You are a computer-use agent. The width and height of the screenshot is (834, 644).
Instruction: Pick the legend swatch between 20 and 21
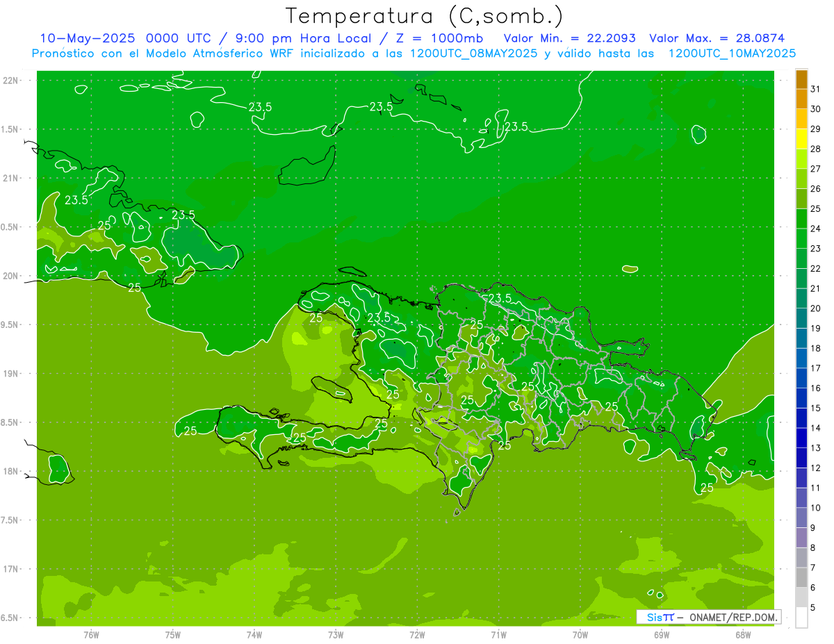click(x=801, y=298)
